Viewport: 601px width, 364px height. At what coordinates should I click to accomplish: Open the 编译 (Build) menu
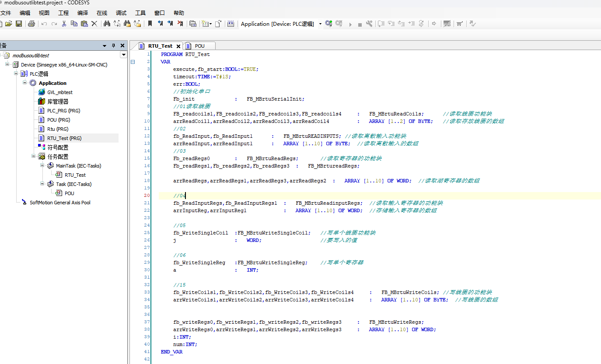pyautogui.click(x=82, y=13)
